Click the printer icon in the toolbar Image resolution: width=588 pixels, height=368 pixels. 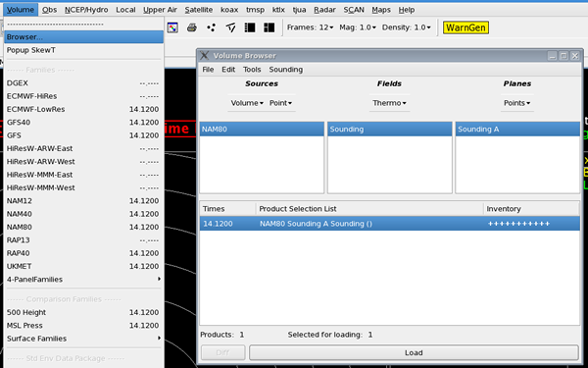coord(192,27)
